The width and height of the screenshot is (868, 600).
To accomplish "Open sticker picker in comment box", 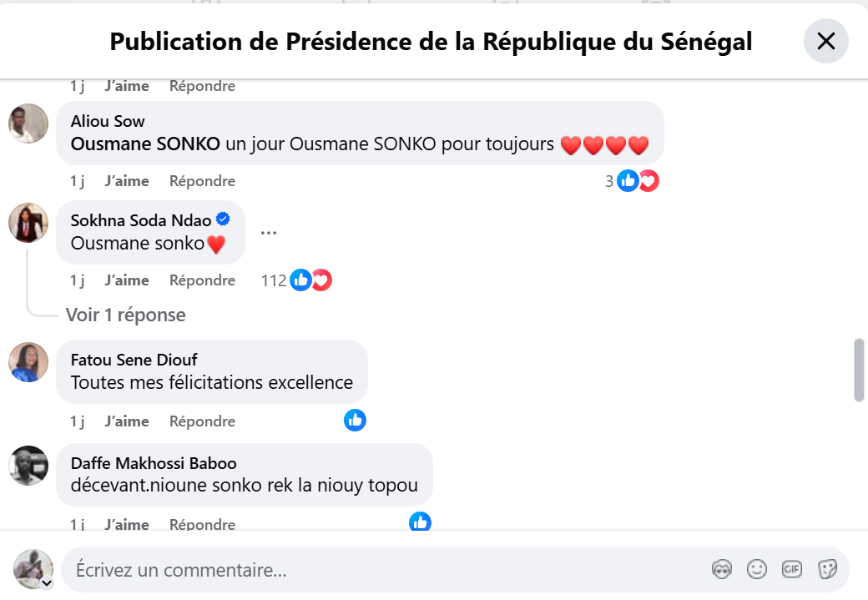I will point(827,569).
